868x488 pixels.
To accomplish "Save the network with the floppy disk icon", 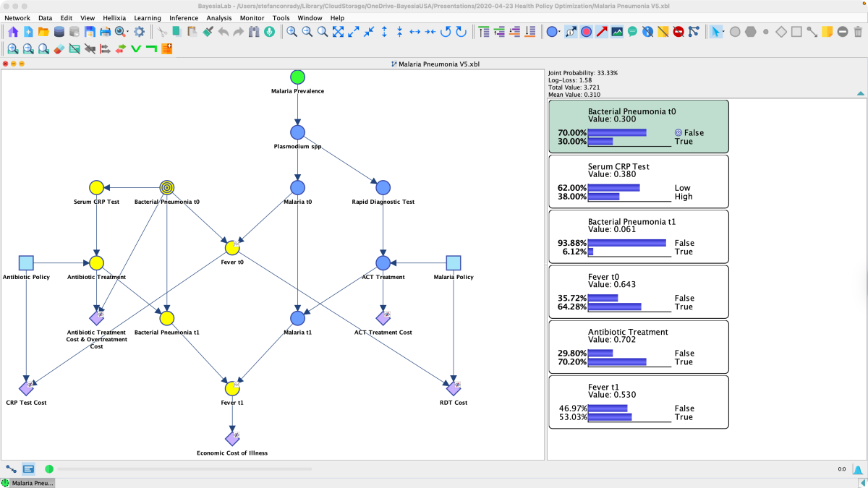I will pos(90,32).
